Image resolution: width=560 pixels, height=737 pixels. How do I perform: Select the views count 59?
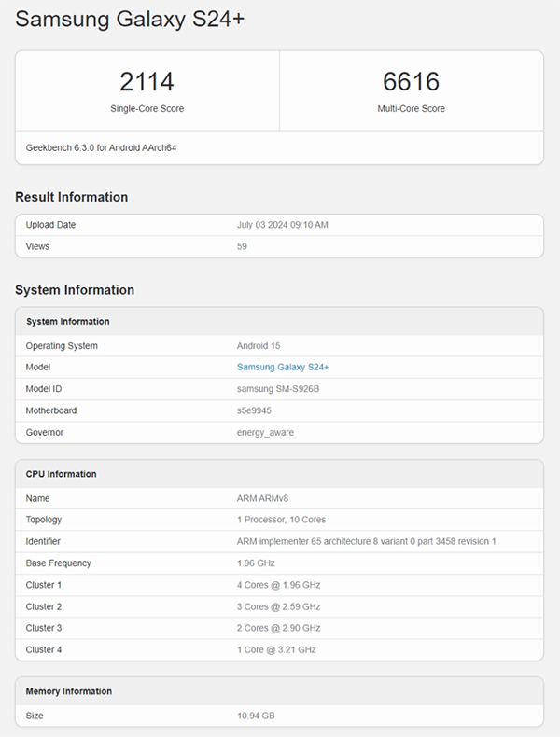242,246
